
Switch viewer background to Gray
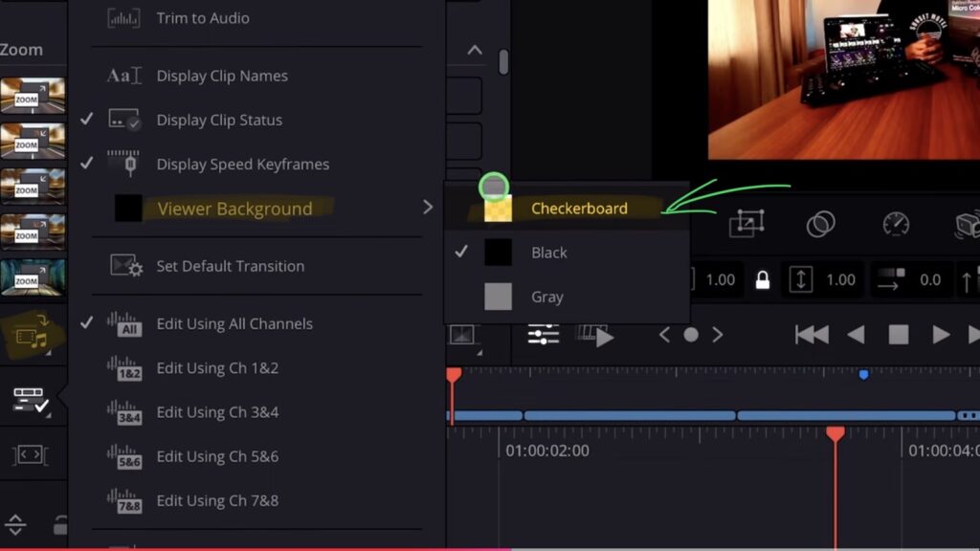(546, 297)
